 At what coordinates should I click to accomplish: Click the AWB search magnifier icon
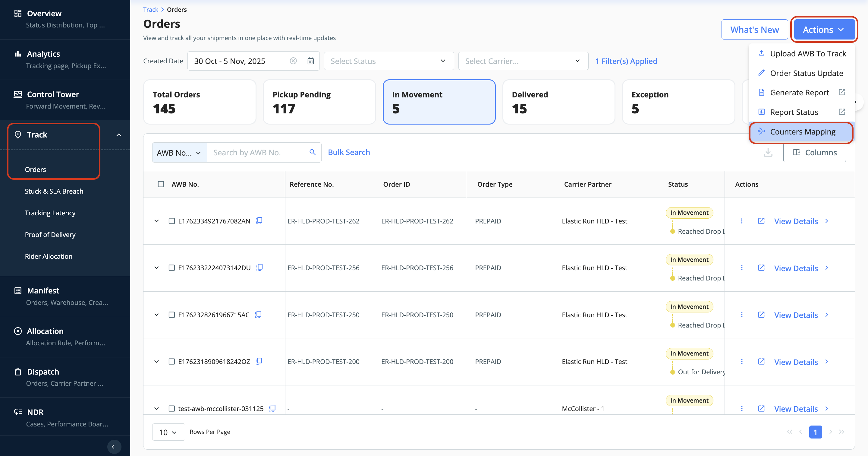pos(312,152)
